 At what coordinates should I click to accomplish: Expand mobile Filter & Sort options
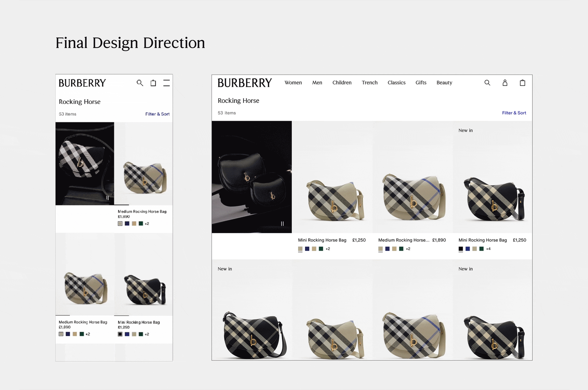click(x=157, y=114)
